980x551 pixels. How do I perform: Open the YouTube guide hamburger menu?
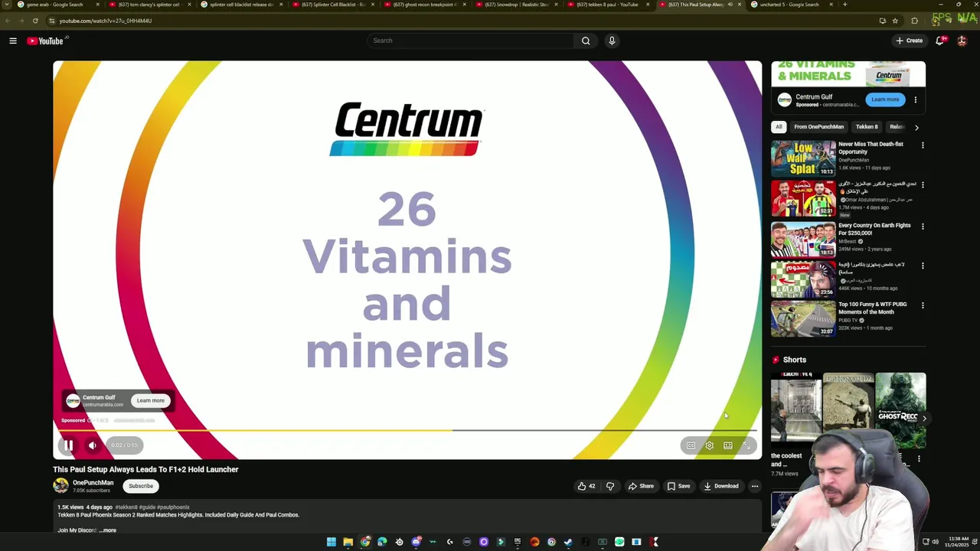tap(13, 41)
